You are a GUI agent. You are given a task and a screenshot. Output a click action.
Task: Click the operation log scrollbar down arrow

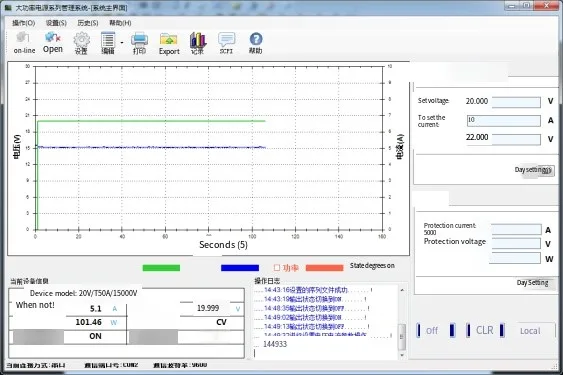402,355
